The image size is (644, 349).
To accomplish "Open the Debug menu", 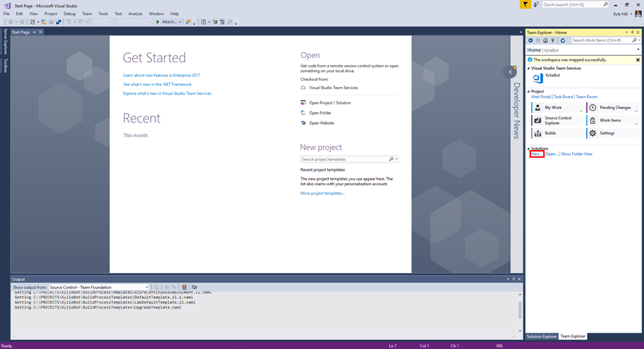I will [x=69, y=14].
